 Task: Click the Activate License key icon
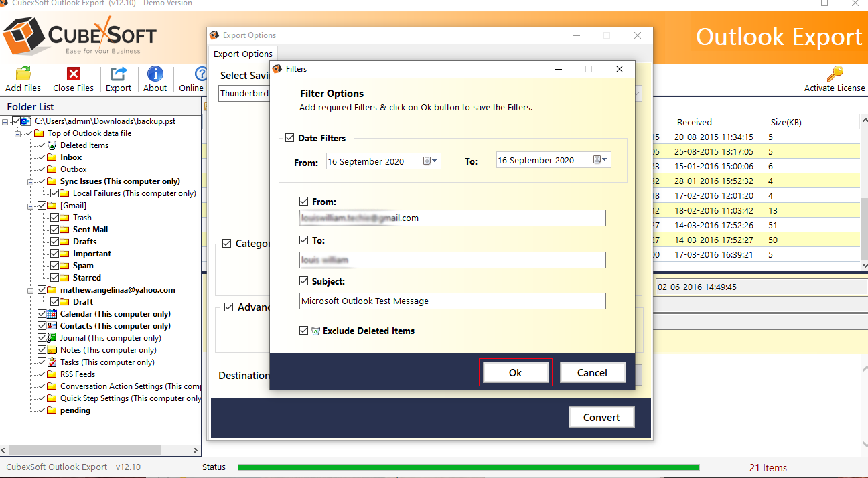(x=835, y=74)
